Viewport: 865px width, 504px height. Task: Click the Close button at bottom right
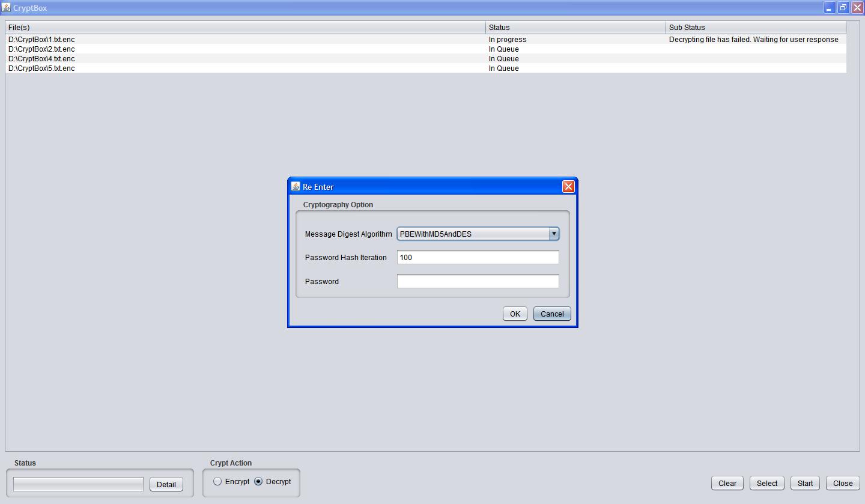pos(843,483)
